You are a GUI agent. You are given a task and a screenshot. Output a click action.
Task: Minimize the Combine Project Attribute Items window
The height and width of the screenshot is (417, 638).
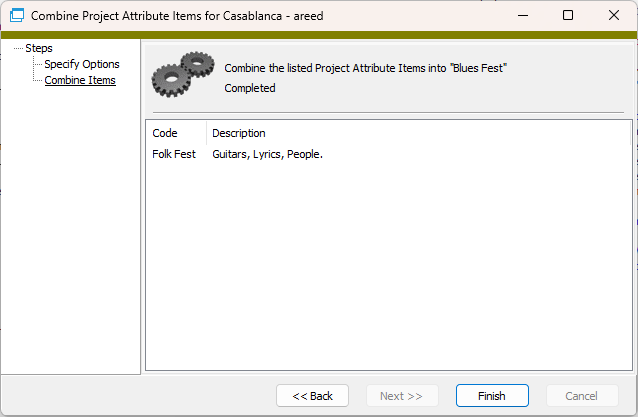[x=523, y=15]
